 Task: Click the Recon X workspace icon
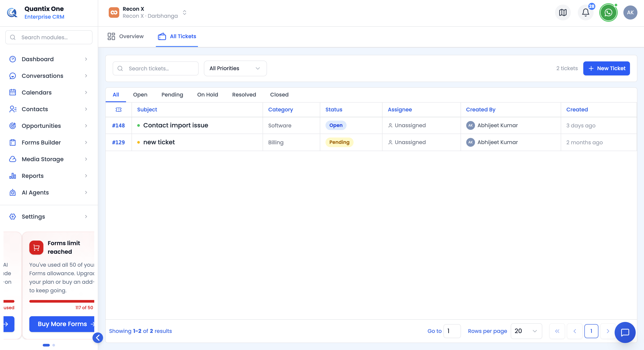[114, 12]
